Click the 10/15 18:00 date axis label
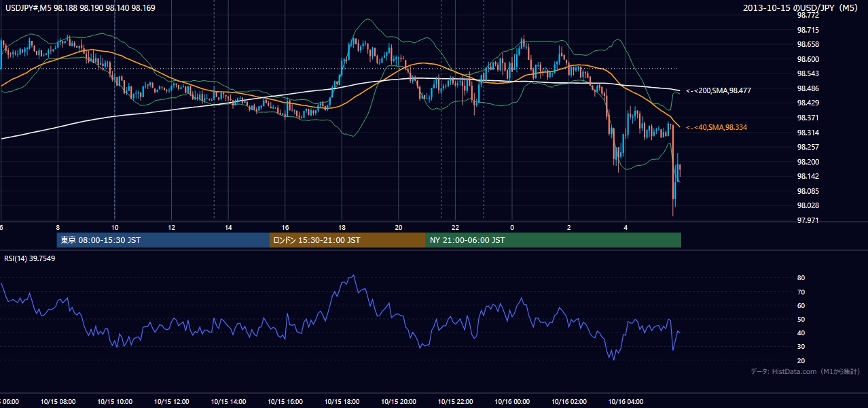The image size is (868, 408). click(342, 401)
